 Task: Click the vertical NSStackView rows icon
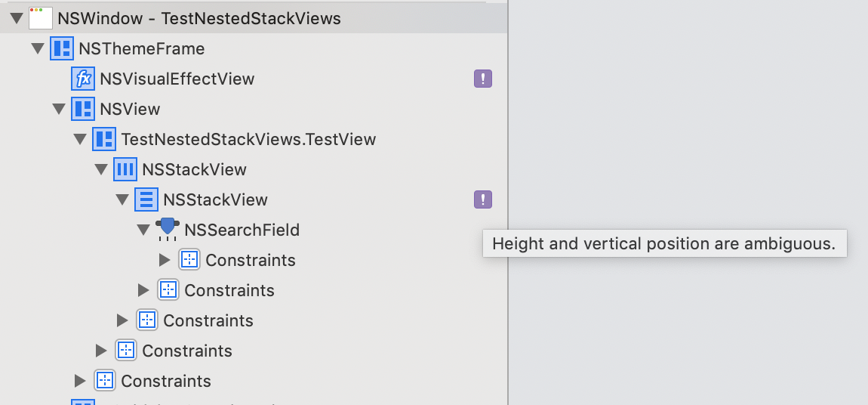coord(146,199)
